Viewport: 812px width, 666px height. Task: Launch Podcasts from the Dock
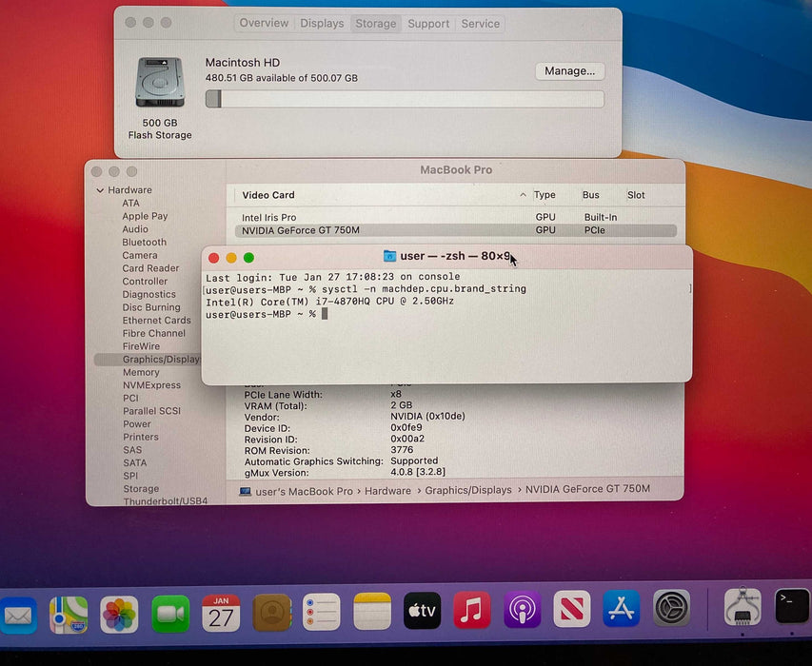522,610
